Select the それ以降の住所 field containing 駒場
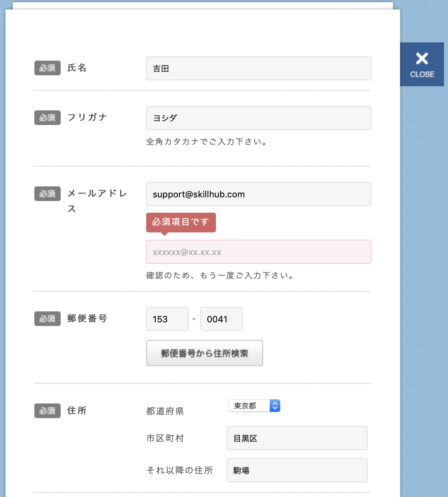Image resolution: width=448 pixels, height=497 pixels. click(x=296, y=470)
